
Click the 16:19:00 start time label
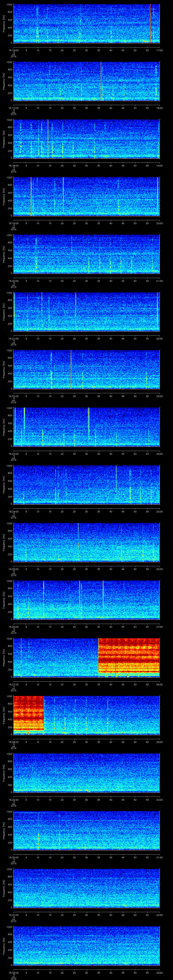tap(13, 223)
